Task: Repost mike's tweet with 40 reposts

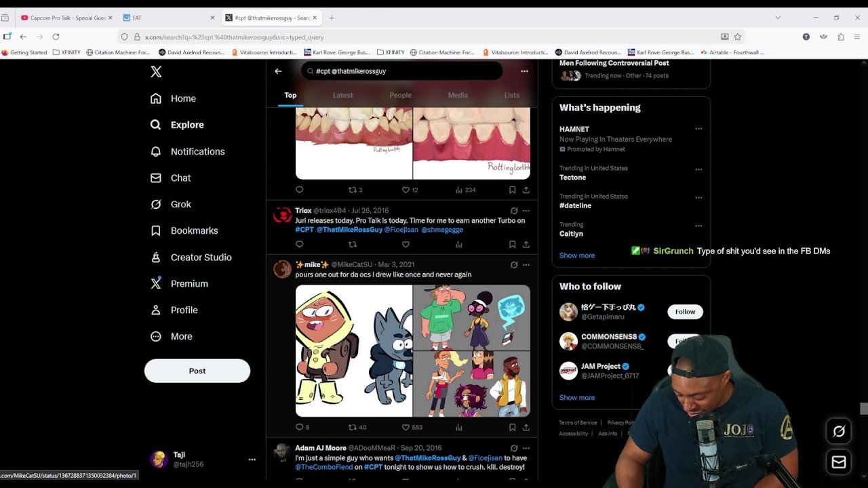Action: click(357, 428)
